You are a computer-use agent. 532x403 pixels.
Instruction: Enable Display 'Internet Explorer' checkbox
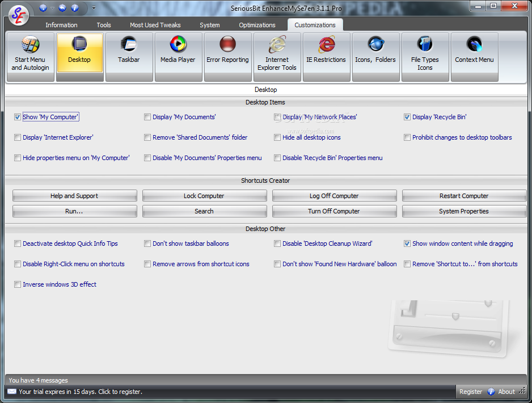tap(18, 137)
